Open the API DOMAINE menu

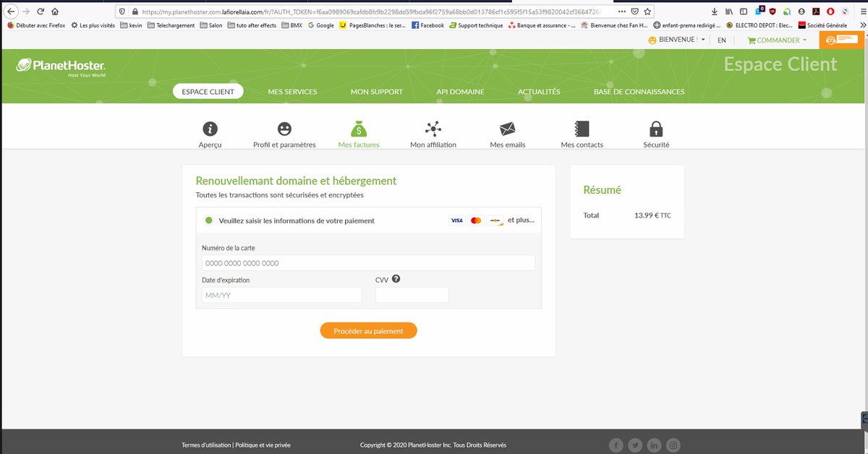pos(460,92)
